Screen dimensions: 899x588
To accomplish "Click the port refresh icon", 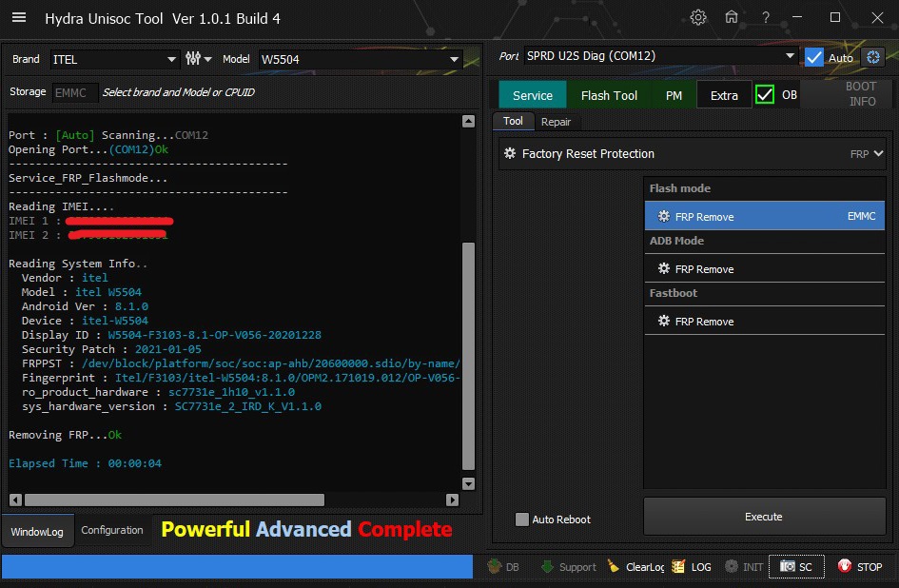I will coord(873,57).
